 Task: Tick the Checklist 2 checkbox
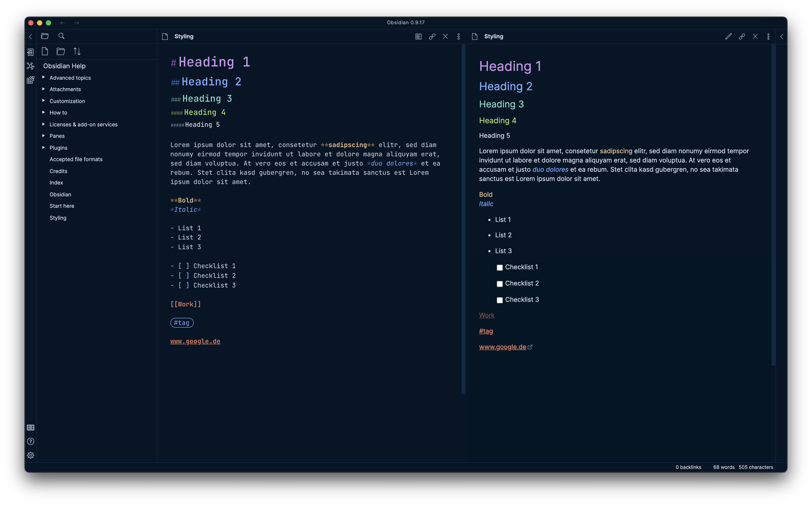(x=499, y=284)
